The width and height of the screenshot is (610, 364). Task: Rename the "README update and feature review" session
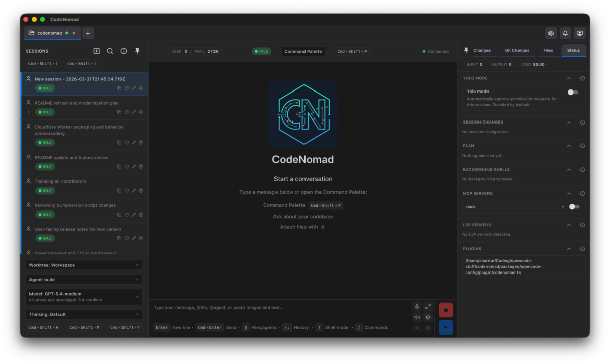(x=134, y=167)
